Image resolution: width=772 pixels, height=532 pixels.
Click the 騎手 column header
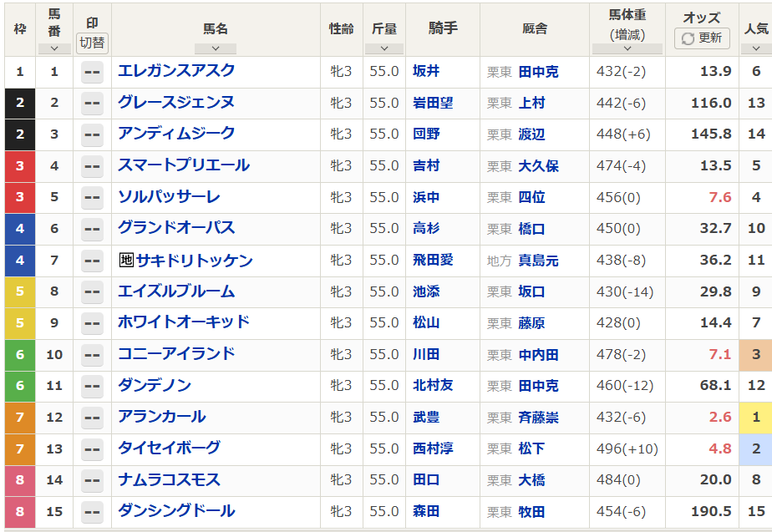tap(443, 28)
